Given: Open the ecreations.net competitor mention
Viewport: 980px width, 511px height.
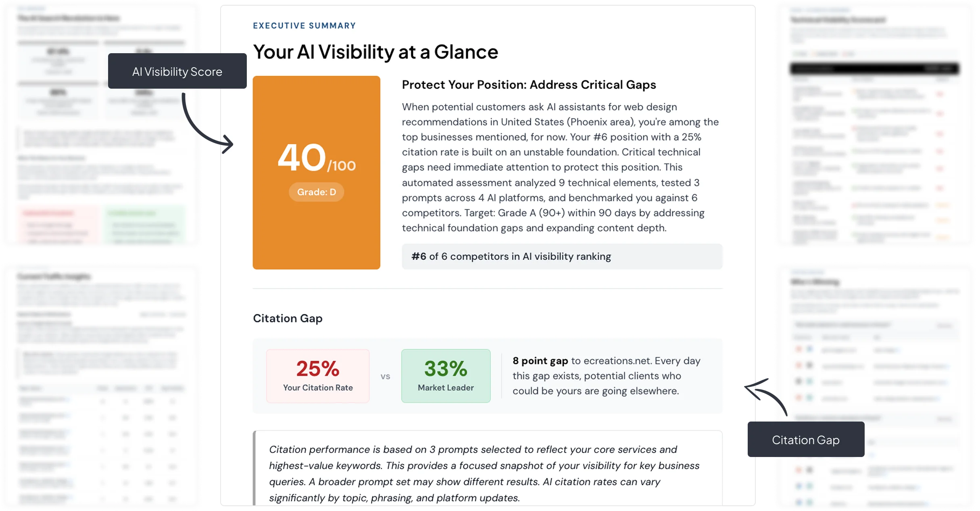Looking at the screenshot, I should 618,361.
